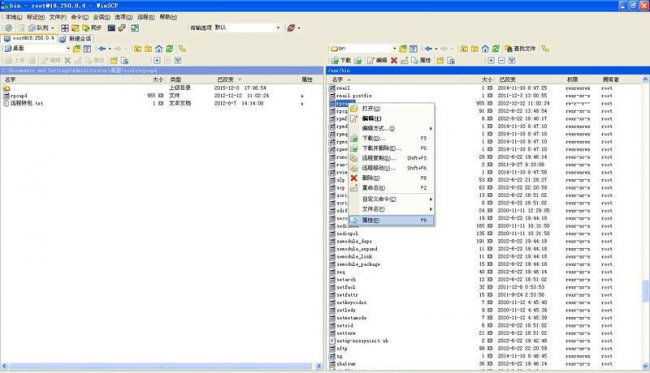Expand the 文件名 submenu in context menu
Viewport: 650px width, 373px height.
click(x=392, y=209)
